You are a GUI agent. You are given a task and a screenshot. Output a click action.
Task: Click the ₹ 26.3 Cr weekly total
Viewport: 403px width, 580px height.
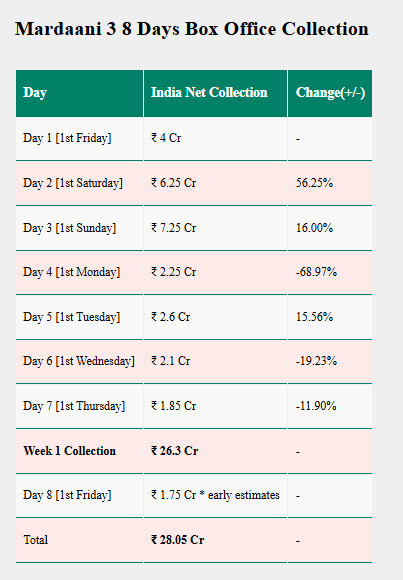174,451
